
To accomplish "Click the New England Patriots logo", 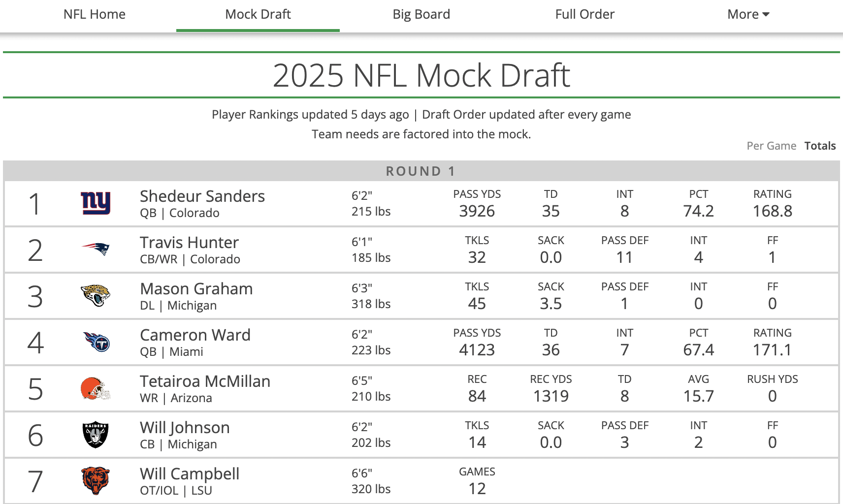I will 96,249.
